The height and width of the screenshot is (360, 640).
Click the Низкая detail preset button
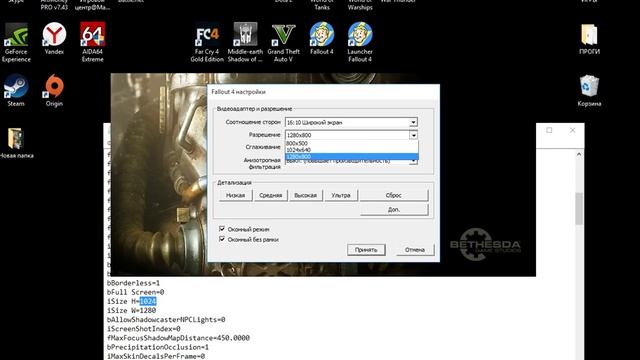click(x=236, y=195)
